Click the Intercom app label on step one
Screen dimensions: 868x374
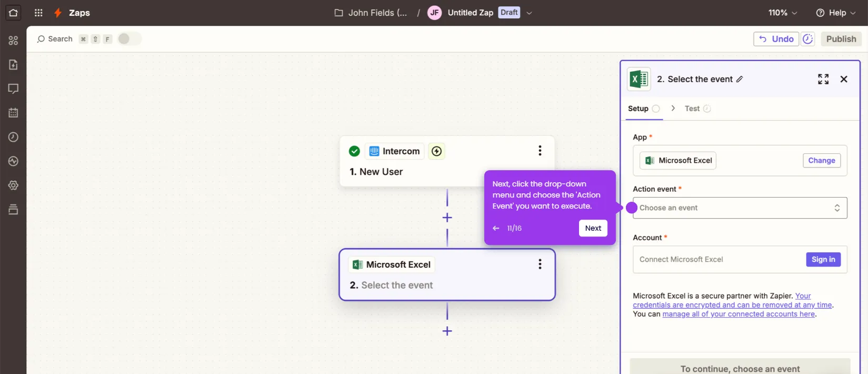pos(395,151)
